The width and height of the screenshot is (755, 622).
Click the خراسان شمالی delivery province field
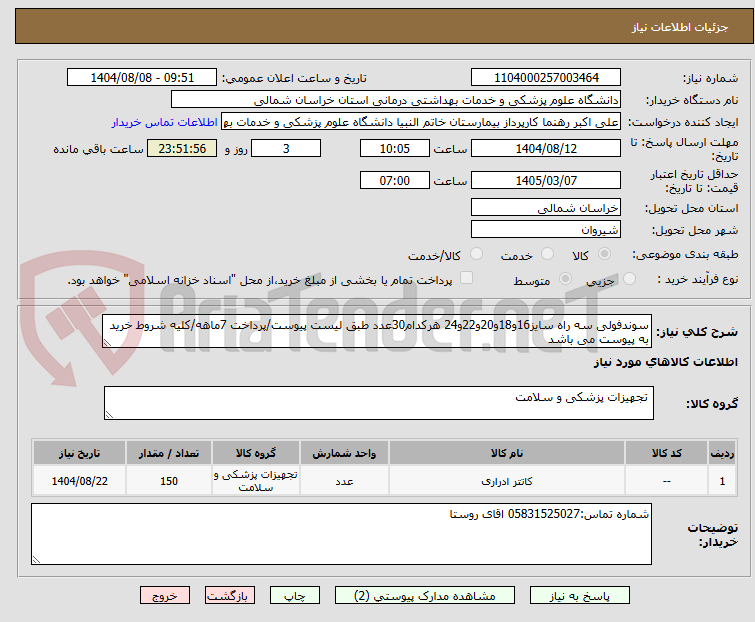coord(545,208)
